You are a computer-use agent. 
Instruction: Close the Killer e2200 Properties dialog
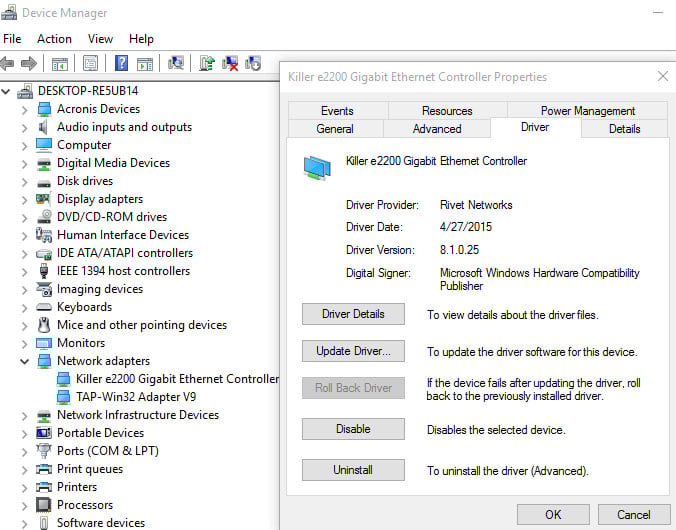pyautogui.click(x=663, y=77)
